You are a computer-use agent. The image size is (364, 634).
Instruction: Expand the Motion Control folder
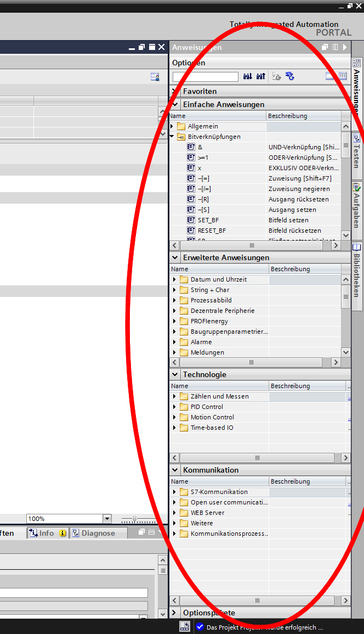click(x=175, y=417)
